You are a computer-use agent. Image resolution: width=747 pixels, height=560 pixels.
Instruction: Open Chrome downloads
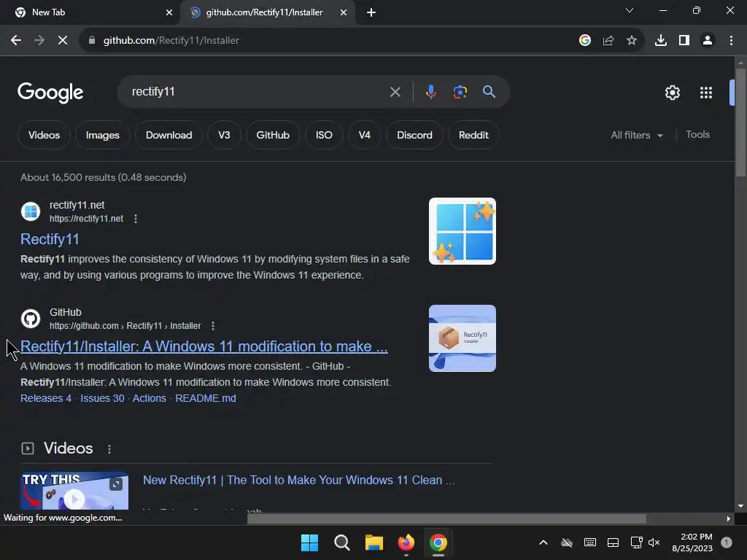click(661, 41)
